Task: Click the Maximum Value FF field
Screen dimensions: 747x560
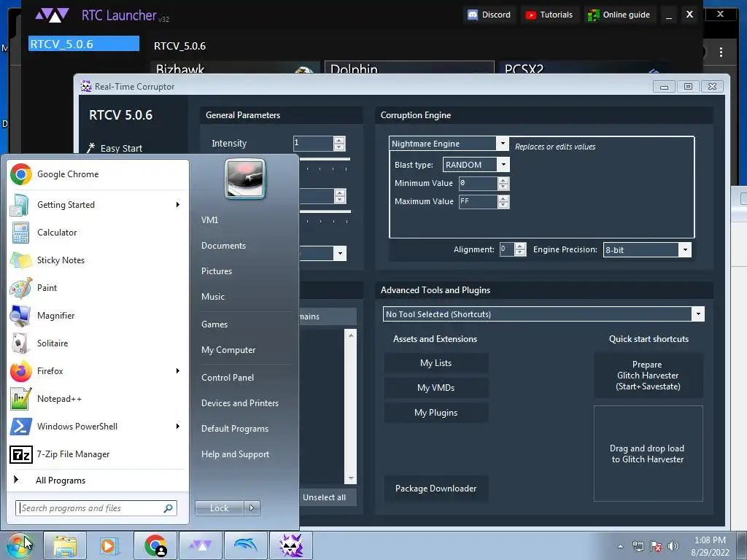Action: pyautogui.click(x=479, y=201)
